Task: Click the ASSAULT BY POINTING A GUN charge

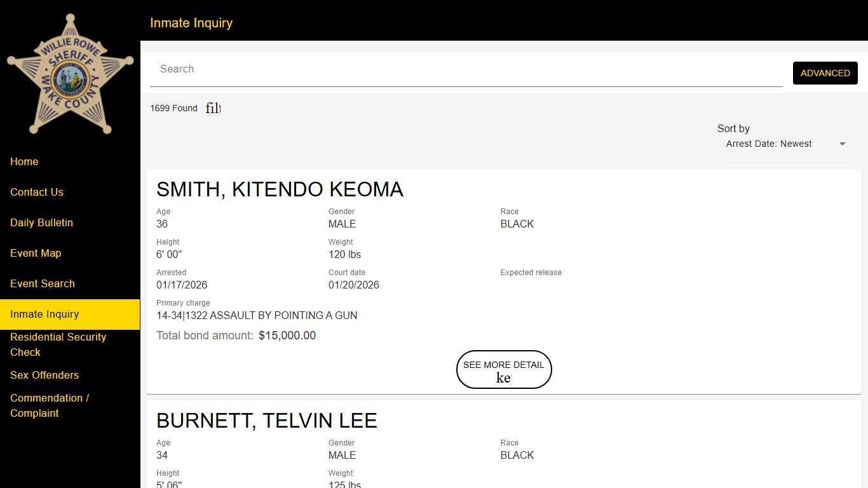Action: pos(257,316)
